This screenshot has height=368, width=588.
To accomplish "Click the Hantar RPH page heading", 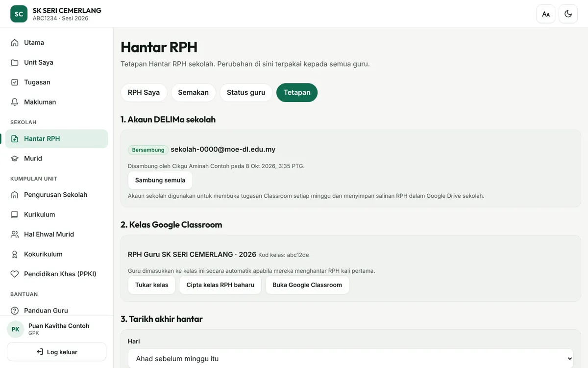I will click(x=159, y=47).
